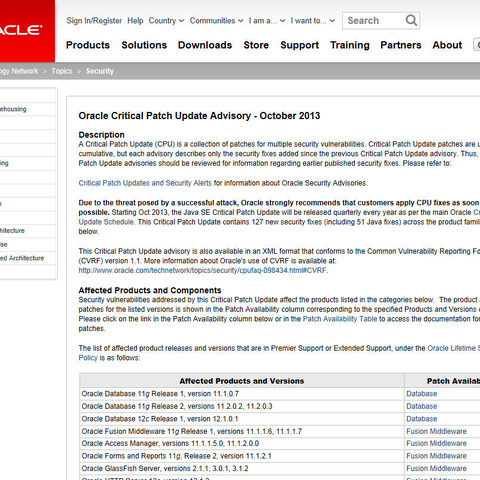Click Database link for 11g Release 2 row
Image resolution: width=480 pixels, height=480 pixels.
[422, 406]
